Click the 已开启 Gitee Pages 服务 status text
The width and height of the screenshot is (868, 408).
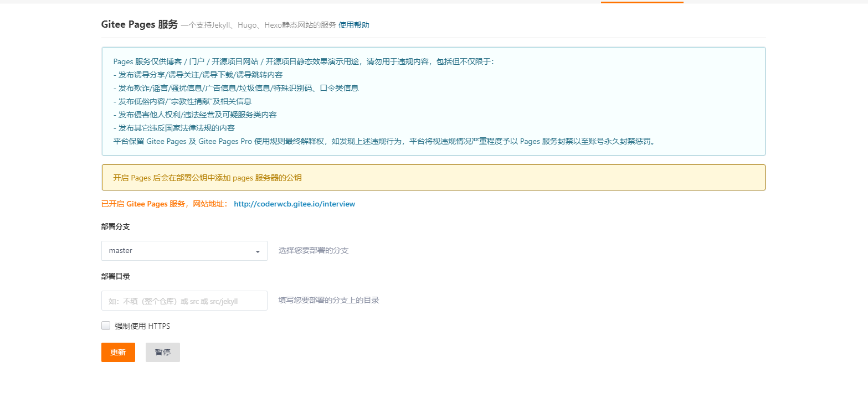tap(165, 204)
